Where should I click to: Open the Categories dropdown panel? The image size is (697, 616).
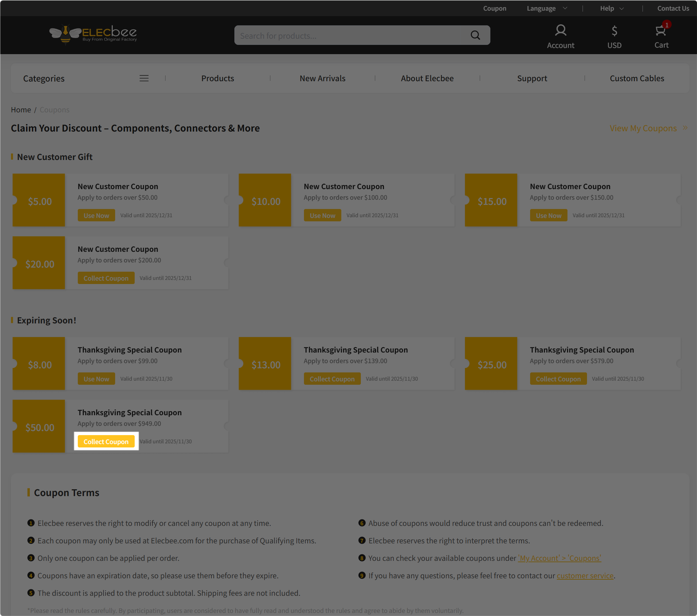pos(44,78)
